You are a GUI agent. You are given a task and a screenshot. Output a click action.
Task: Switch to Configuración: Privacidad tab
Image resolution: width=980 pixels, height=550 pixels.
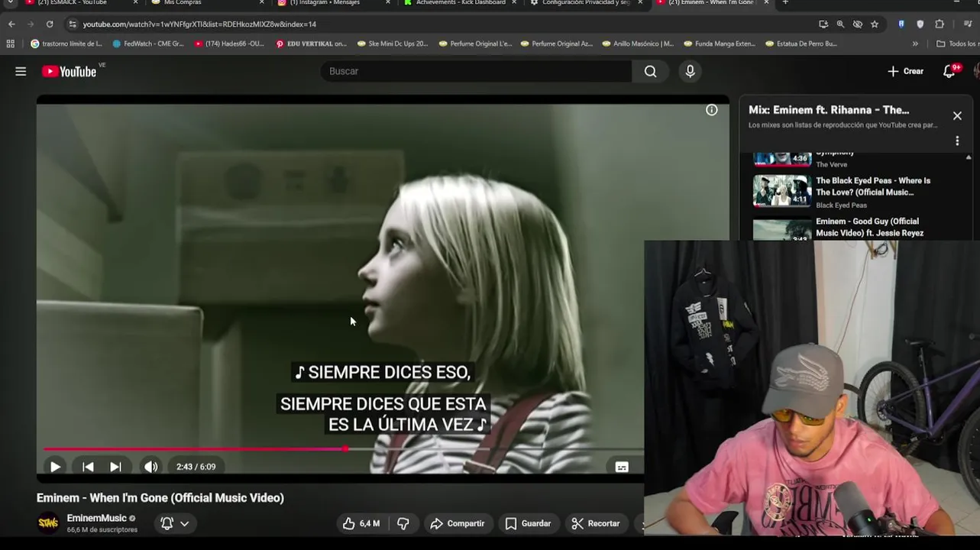pos(586,3)
